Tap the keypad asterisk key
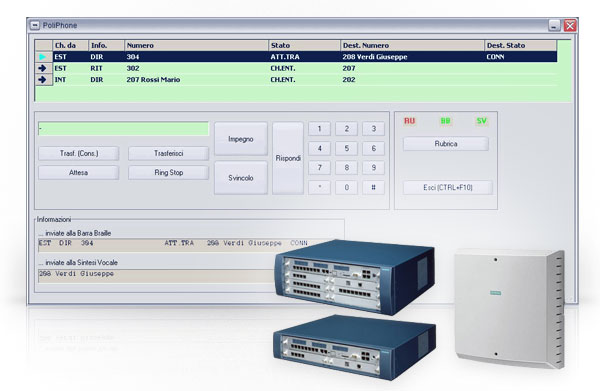This screenshot has width=600, height=391. pyautogui.click(x=320, y=187)
